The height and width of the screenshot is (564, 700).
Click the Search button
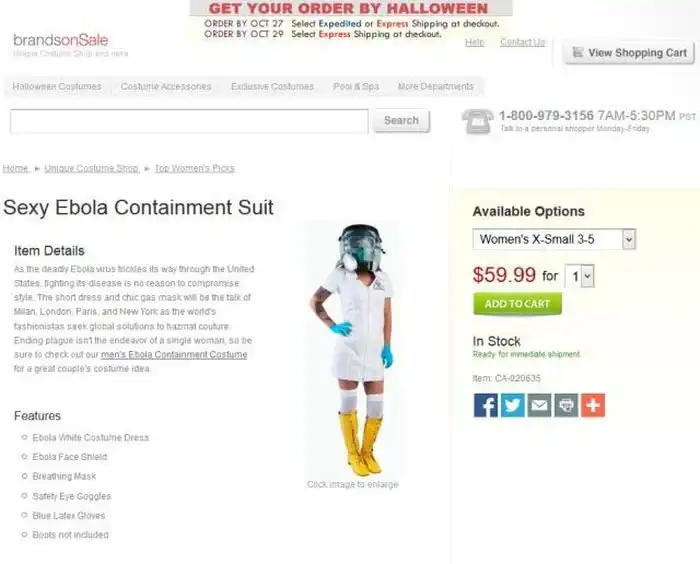pyautogui.click(x=401, y=121)
